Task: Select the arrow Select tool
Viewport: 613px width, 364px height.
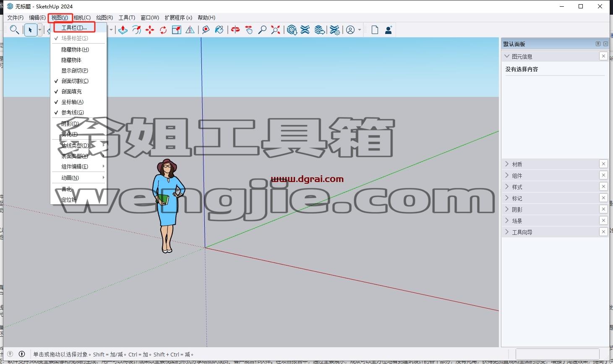Action: 30,30
